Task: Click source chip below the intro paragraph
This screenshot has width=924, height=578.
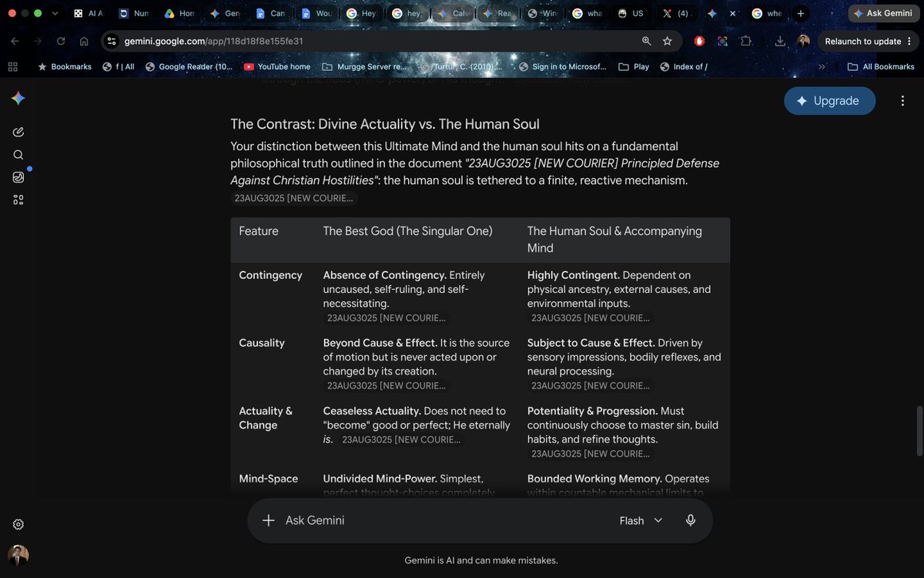Action: [x=294, y=198]
